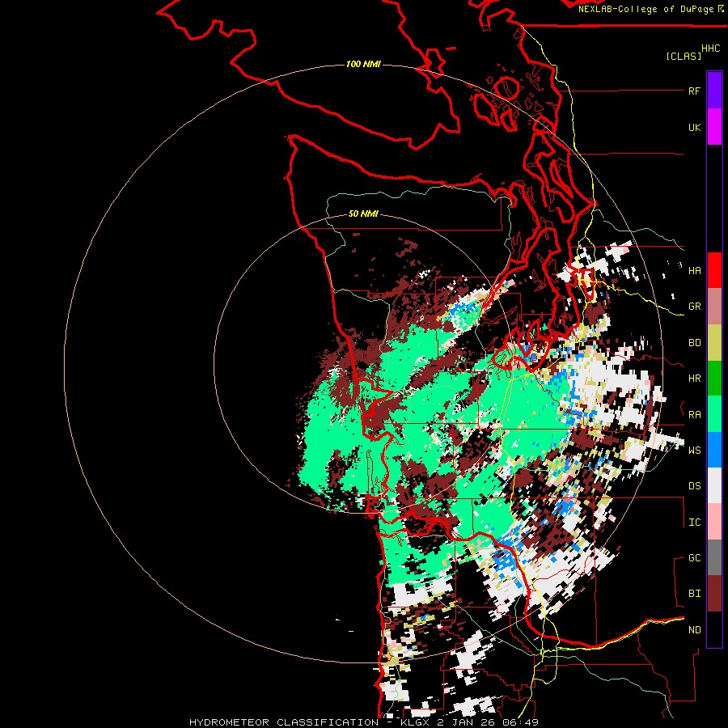728x728 pixels.
Task: Click the 50 NMI range ring label
Action: [363, 214]
